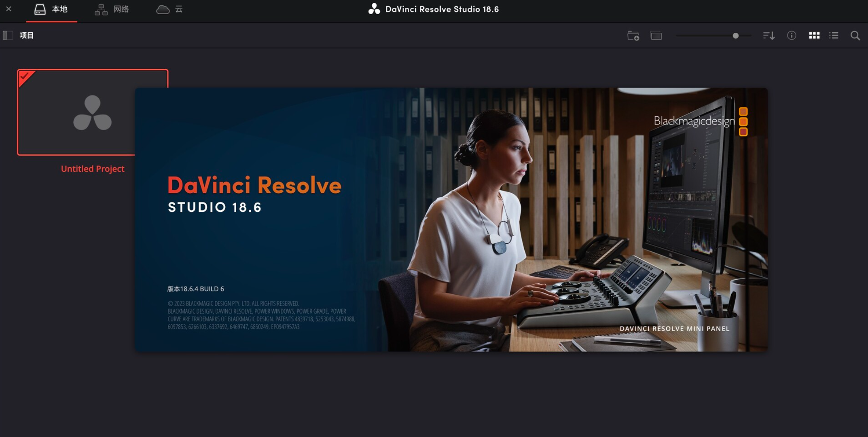Click the DaVinci Resolve logo in title bar

pyautogui.click(x=374, y=9)
